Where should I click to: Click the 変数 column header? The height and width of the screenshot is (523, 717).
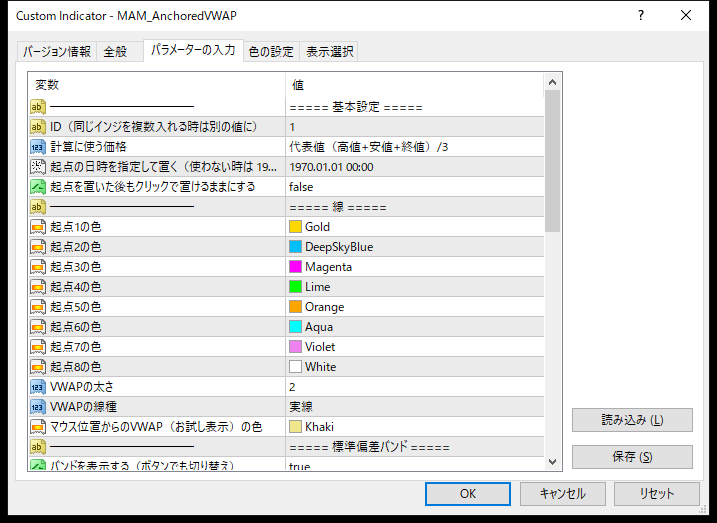pos(157,85)
